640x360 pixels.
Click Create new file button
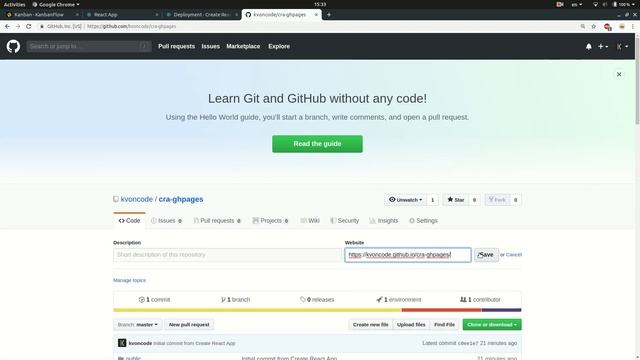tap(371, 324)
